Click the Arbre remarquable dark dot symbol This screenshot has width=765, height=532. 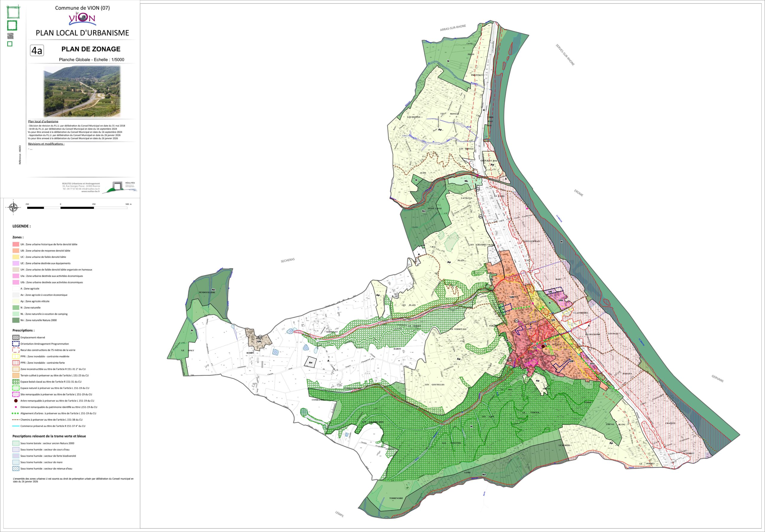(x=16, y=401)
